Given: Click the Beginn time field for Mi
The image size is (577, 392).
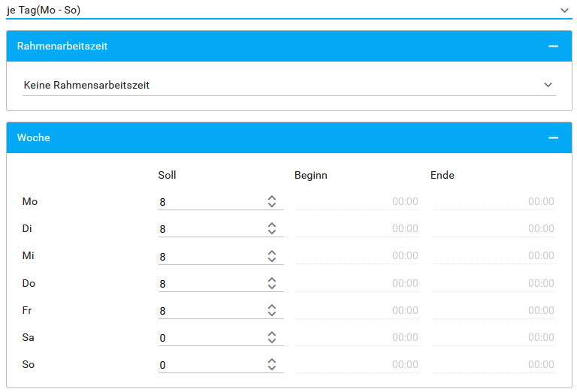Looking at the screenshot, I should (357, 255).
